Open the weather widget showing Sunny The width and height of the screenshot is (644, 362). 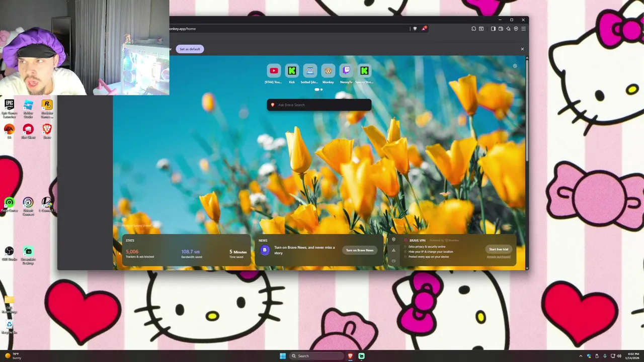13,356
